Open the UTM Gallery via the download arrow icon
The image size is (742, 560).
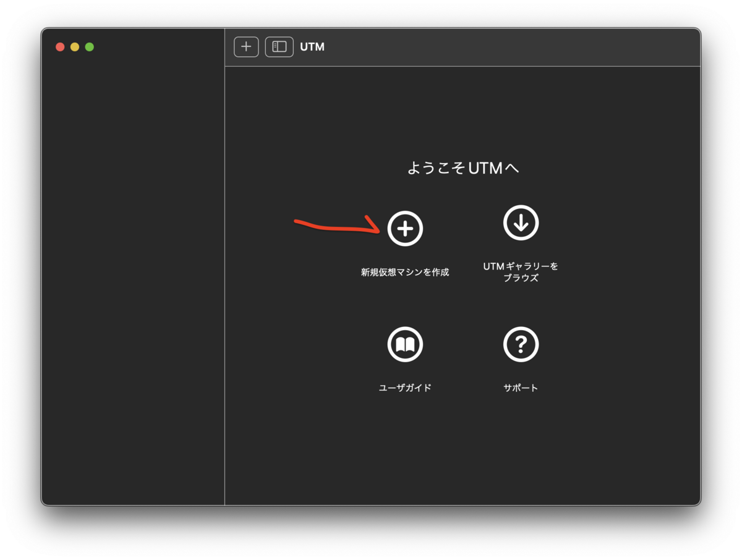click(521, 223)
